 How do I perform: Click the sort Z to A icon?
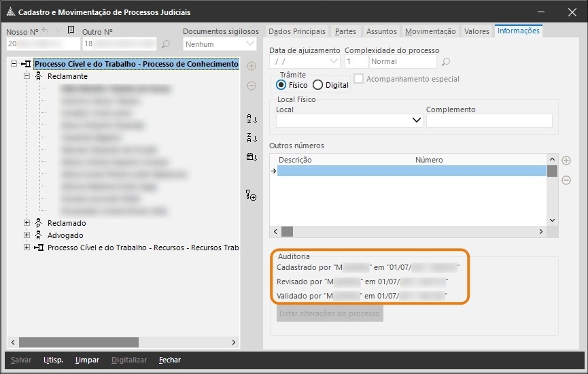point(252,139)
